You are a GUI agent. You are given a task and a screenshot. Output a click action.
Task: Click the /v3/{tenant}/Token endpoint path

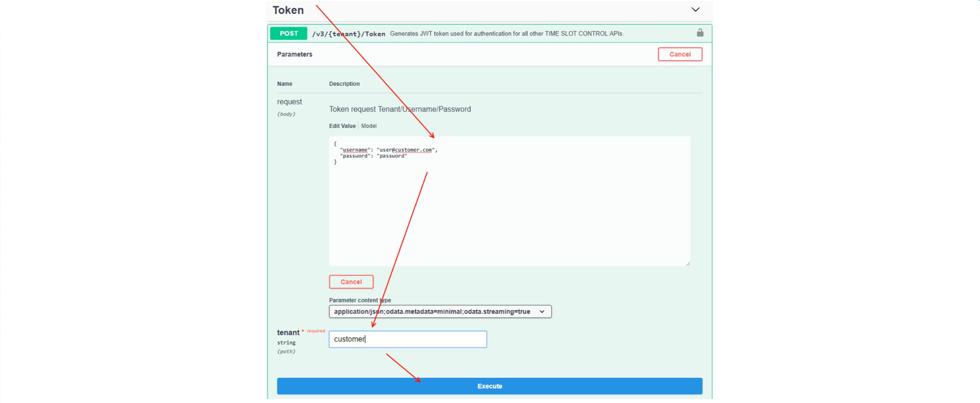tap(348, 34)
